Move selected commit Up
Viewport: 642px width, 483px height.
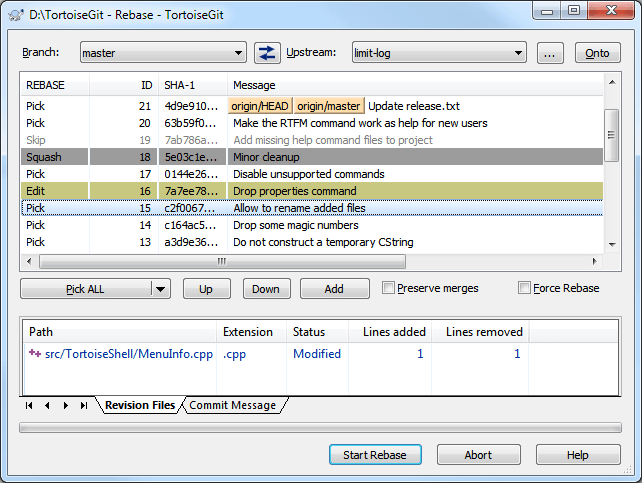206,289
